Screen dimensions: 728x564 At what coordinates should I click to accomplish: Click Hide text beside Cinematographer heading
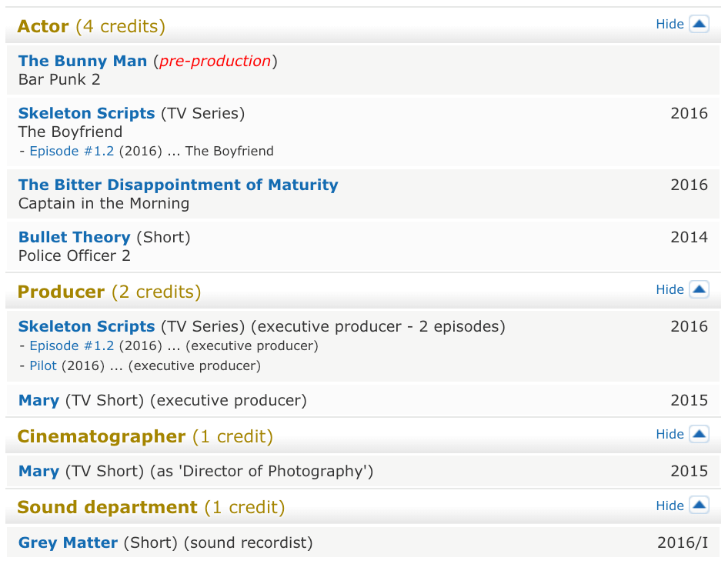[670, 435]
